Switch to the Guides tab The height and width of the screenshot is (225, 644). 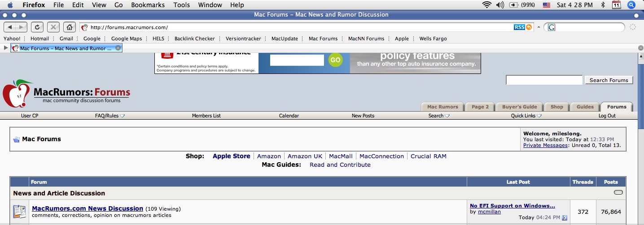point(585,107)
